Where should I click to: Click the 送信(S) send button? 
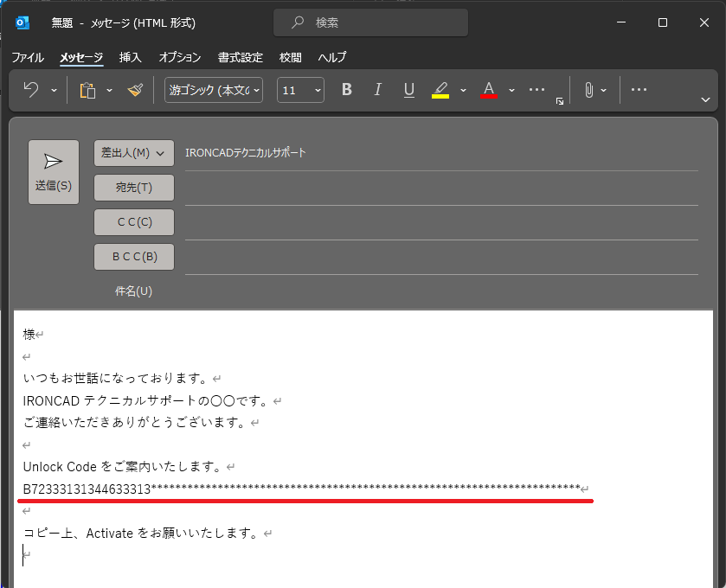54,172
